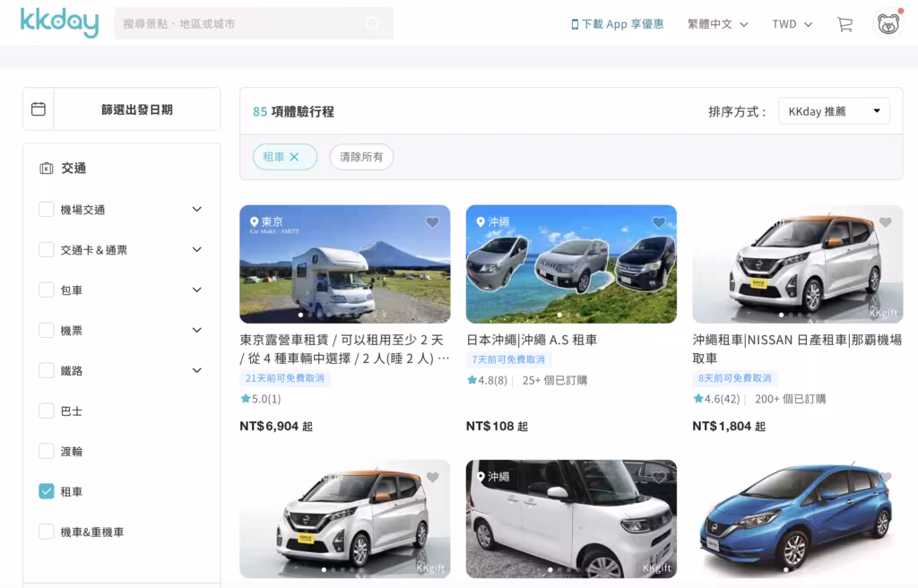Open 沖繩租車|NISSAN 日產租車 title
Screen dimensions: 918x588
click(x=797, y=349)
